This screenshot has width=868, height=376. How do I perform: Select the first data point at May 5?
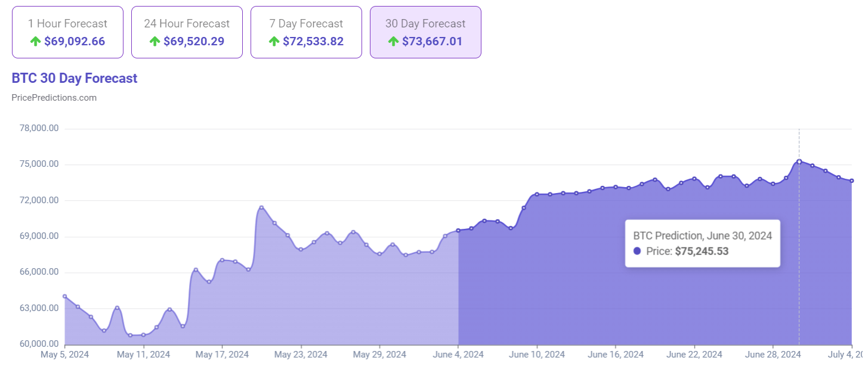tap(65, 296)
